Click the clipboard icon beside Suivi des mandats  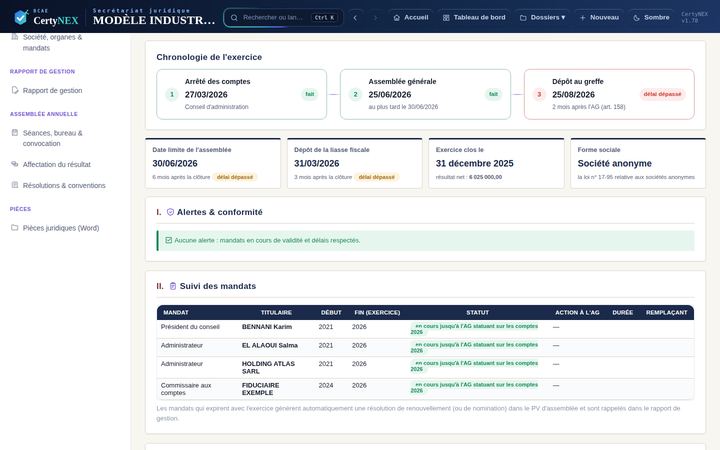[173, 286]
